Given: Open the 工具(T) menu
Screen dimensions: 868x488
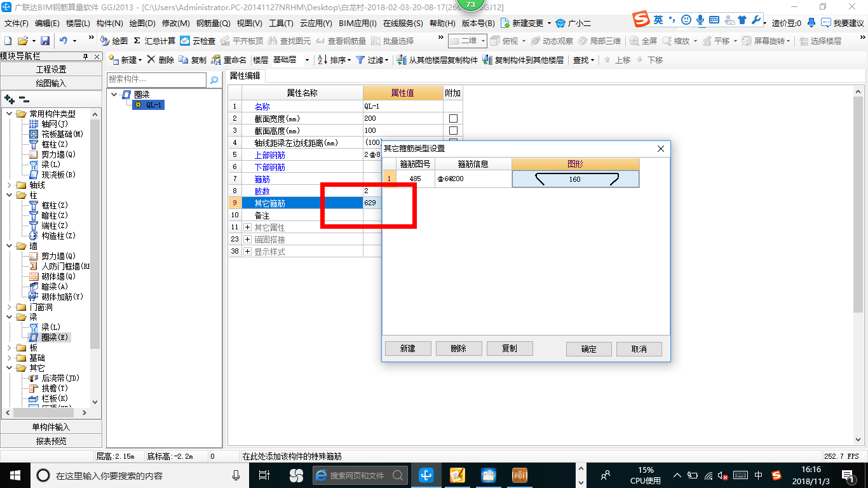Looking at the screenshot, I should 281,23.
